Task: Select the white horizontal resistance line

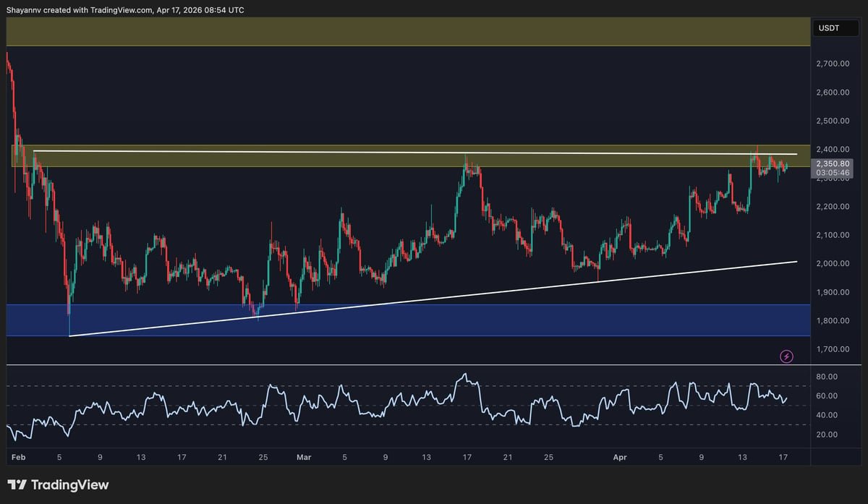Action: tap(434, 153)
